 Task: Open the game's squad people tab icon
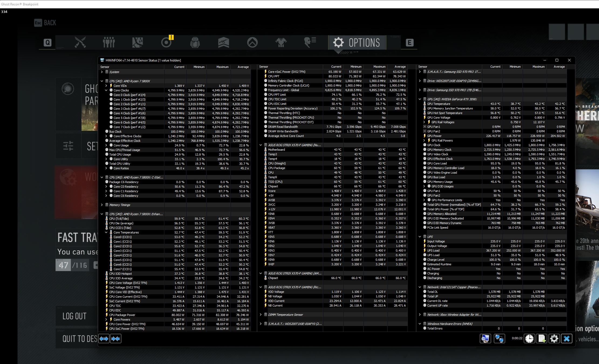[x=109, y=42]
